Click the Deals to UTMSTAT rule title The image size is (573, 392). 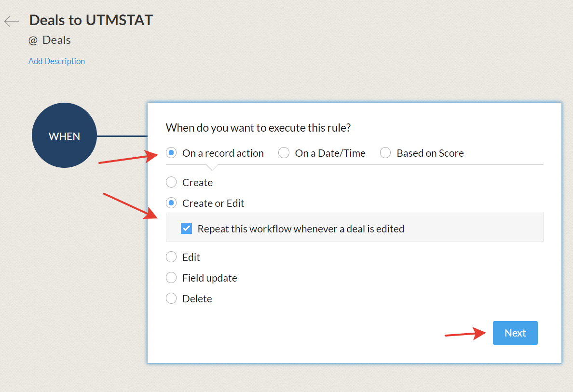[91, 20]
